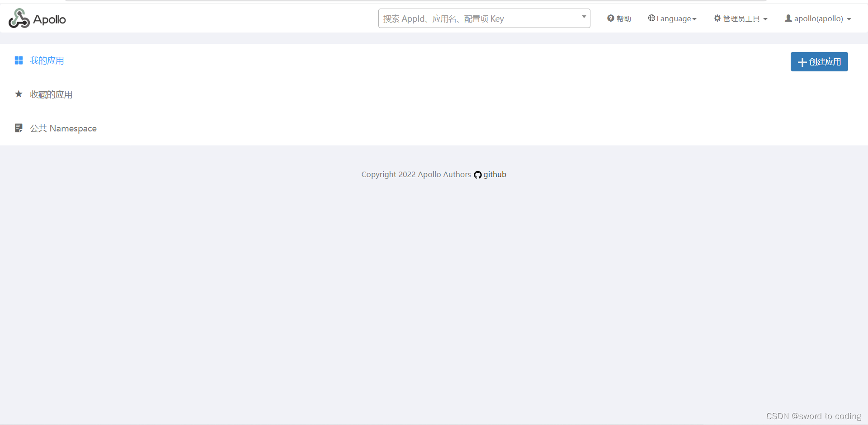868x425 pixels.
Task: Click the Apollo logo icon
Action: coord(19,19)
